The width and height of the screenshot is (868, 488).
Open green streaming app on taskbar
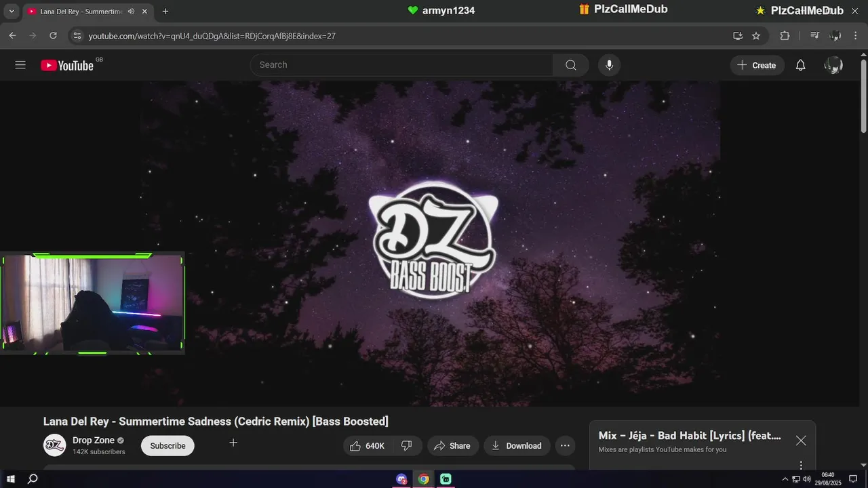tap(446, 479)
